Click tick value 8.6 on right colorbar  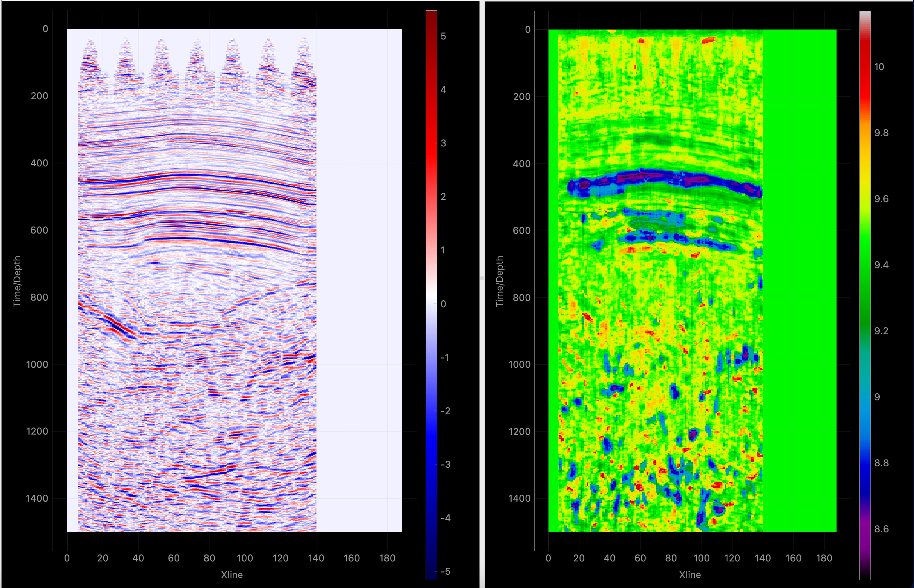881,529
